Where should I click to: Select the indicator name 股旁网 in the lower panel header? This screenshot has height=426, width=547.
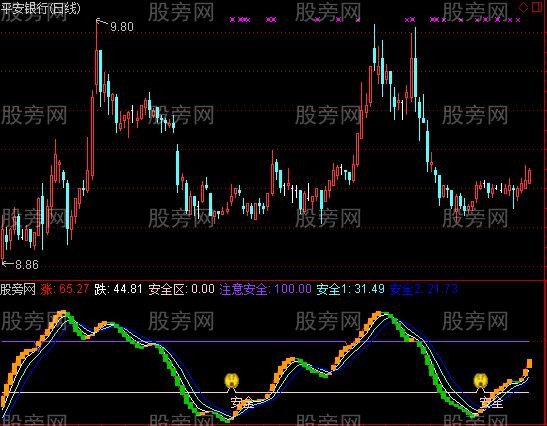pos(18,289)
